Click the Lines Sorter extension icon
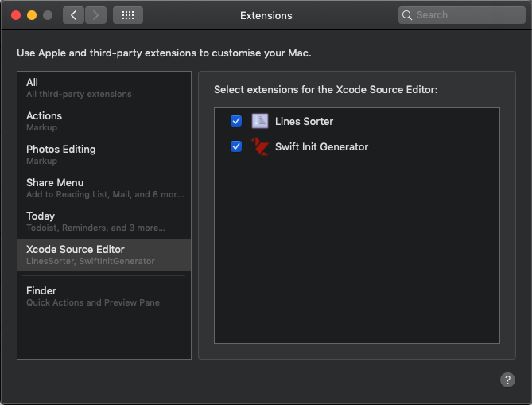The image size is (532, 405). click(260, 121)
